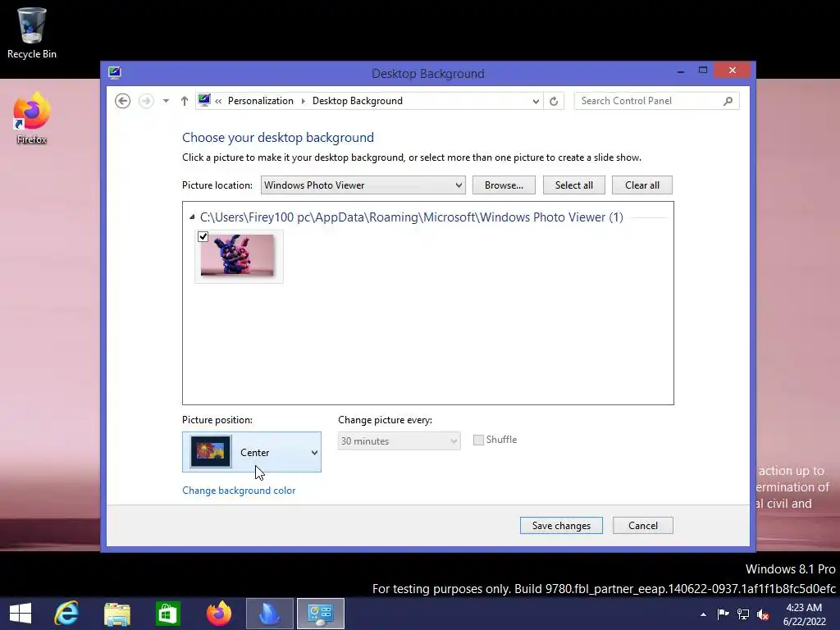
Task: Click the search magnifier icon
Action: [x=728, y=101]
